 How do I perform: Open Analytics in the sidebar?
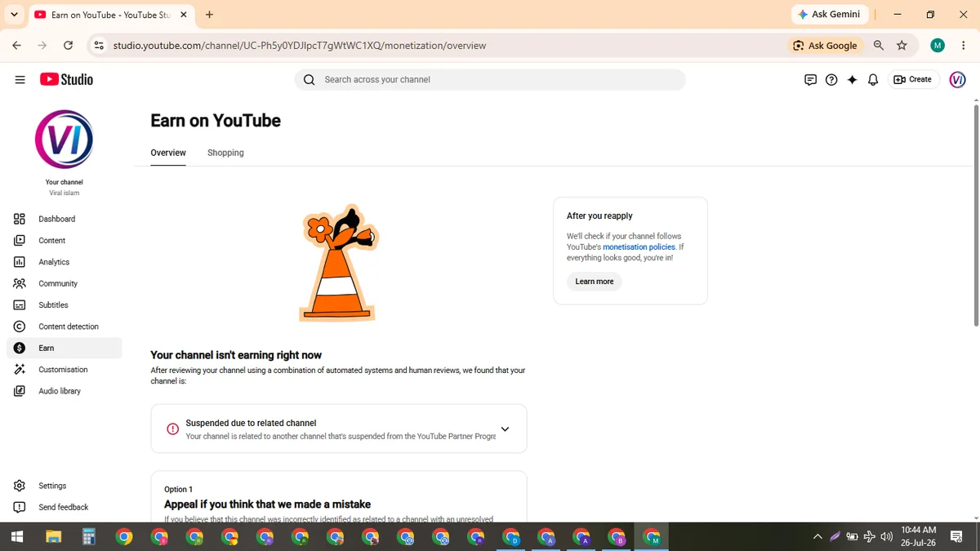64,262
